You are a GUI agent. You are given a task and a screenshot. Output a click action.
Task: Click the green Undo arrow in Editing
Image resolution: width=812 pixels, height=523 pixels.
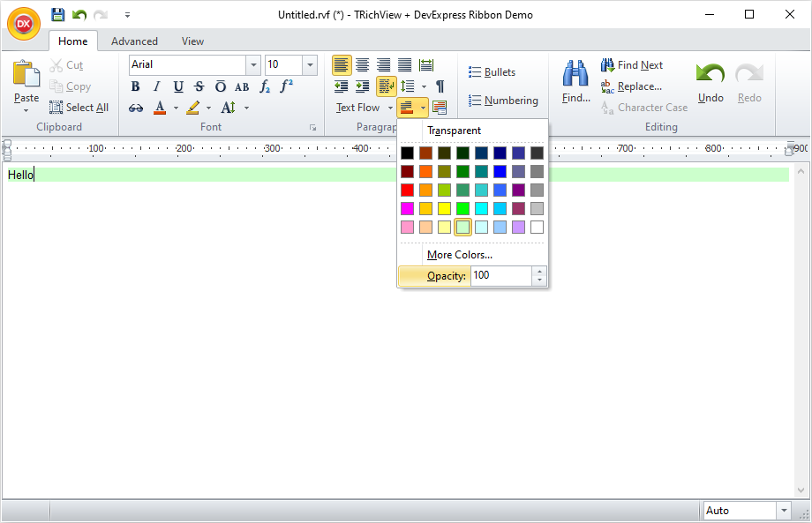click(x=710, y=74)
